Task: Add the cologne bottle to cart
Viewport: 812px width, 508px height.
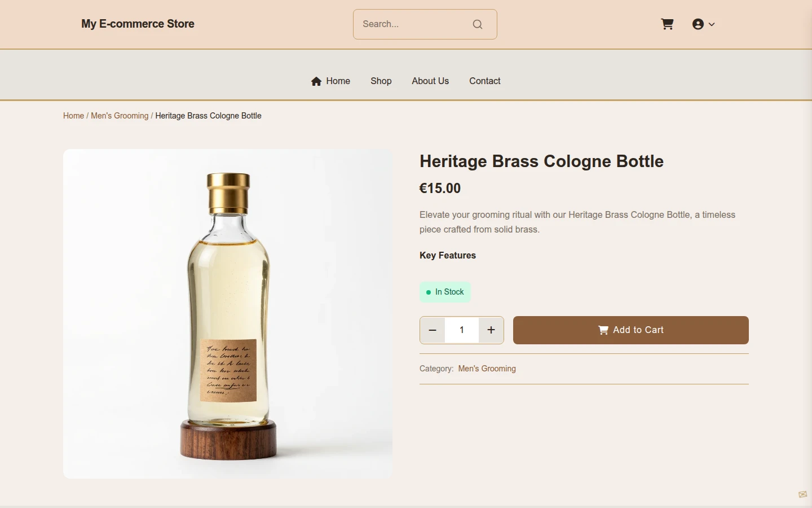Action: click(x=631, y=330)
